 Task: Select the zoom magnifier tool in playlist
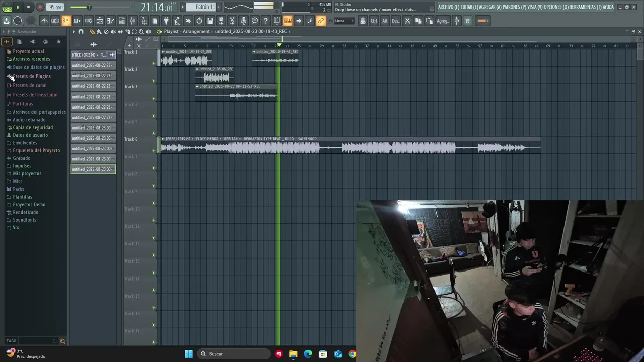coord(141,31)
